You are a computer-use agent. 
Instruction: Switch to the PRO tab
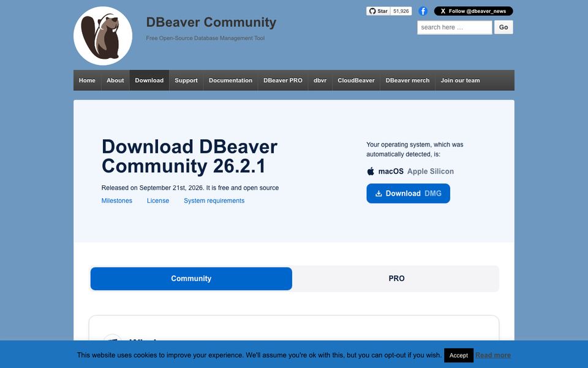tap(396, 278)
